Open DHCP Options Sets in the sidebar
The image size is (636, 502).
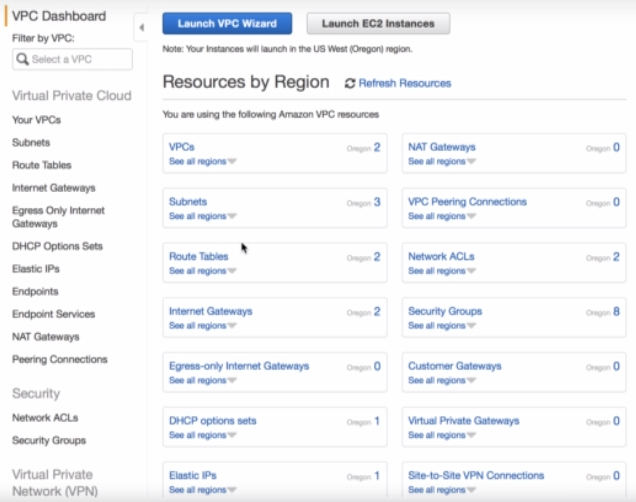click(57, 246)
